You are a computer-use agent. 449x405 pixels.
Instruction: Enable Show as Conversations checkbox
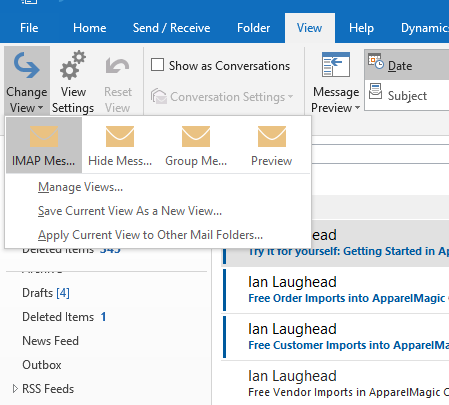pos(157,65)
